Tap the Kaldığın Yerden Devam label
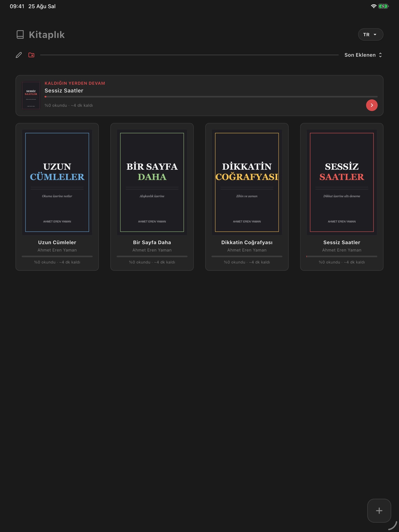This screenshot has width=399, height=532. [x=75, y=83]
